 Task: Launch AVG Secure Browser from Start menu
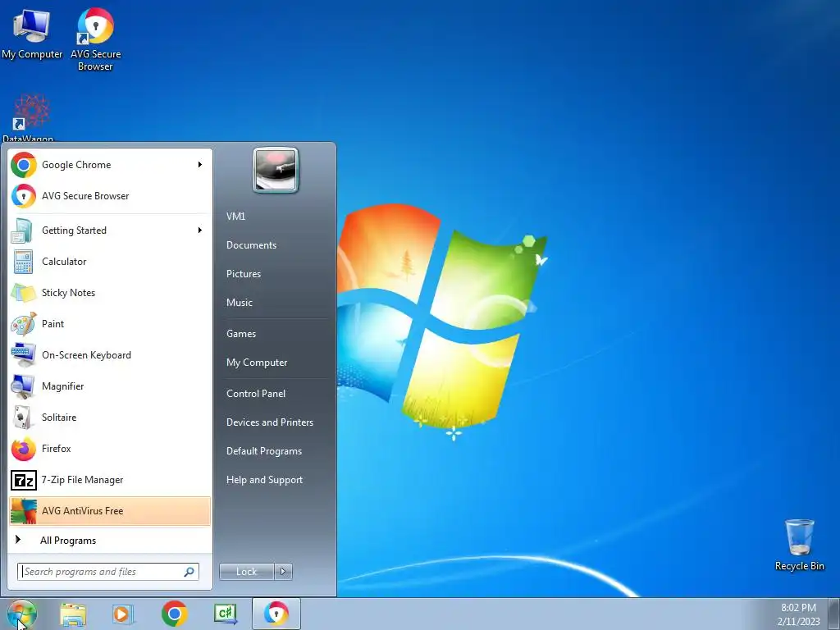(110, 196)
